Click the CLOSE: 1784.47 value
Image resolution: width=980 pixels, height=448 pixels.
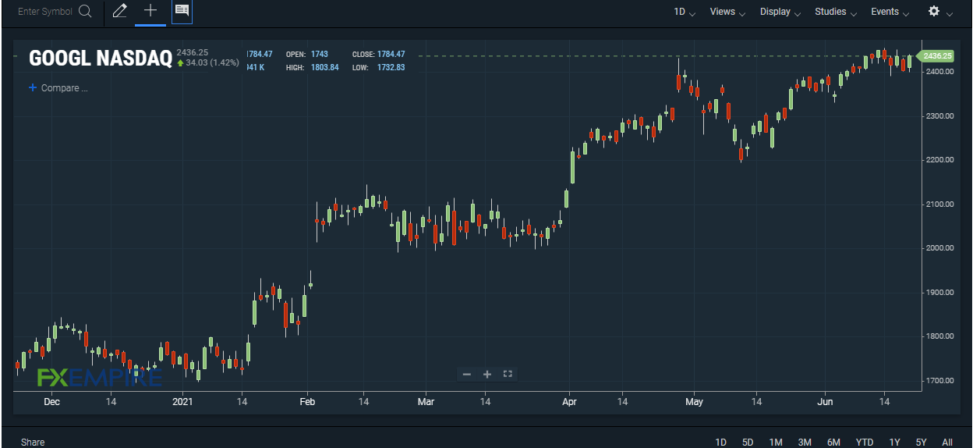click(x=378, y=54)
